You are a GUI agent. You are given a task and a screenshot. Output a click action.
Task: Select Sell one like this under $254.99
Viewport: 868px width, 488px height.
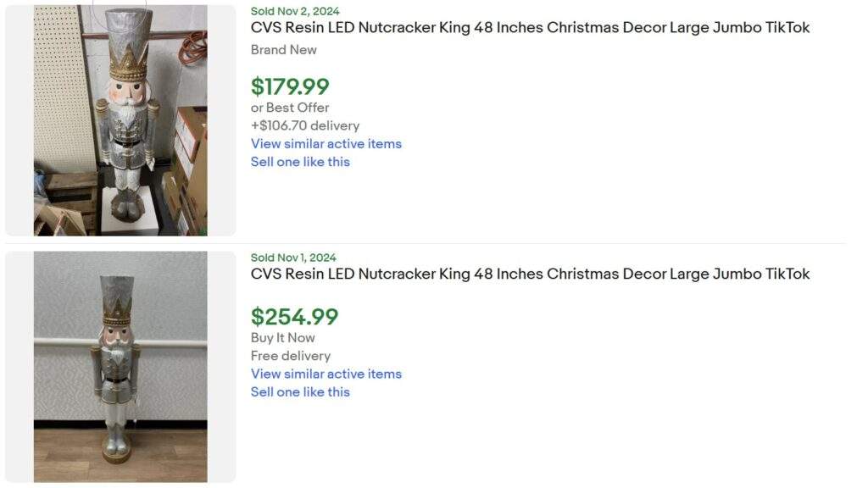[x=300, y=391]
